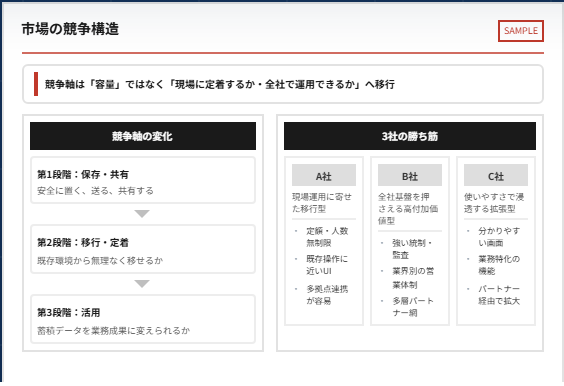
Task: Click the bullet パートナー経由で拡大
Action: pos(499,295)
